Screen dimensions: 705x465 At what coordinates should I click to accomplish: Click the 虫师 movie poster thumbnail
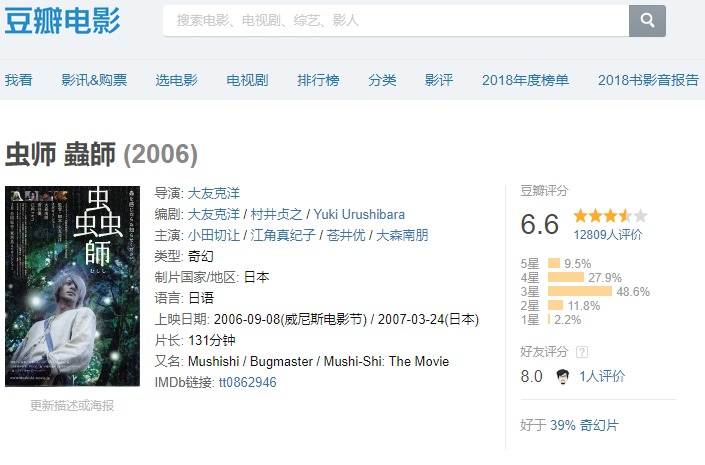coord(72,286)
